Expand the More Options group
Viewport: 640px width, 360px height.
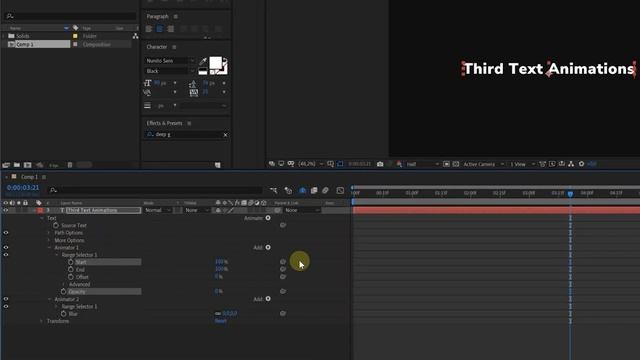(x=49, y=240)
